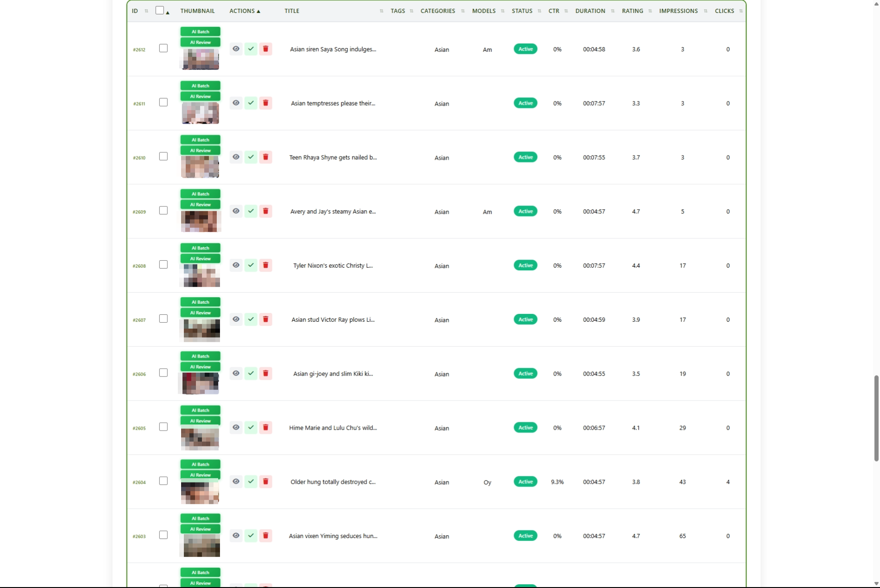Preview video #2612 using the eye icon

(236, 49)
